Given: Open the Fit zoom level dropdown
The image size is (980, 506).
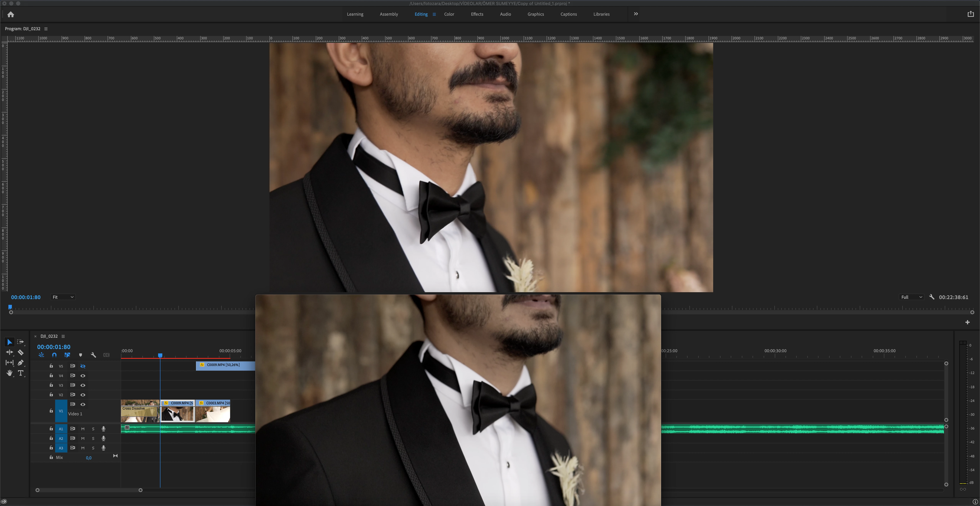Looking at the screenshot, I should pos(63,297).
